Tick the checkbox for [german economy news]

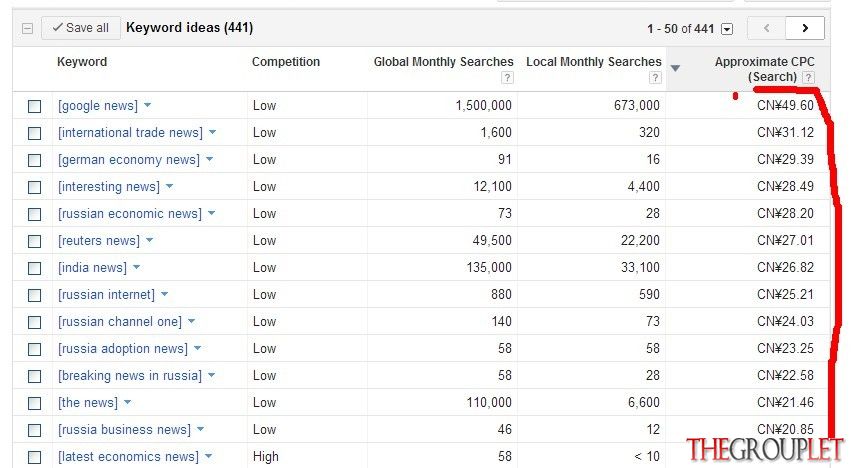point(34,160)
